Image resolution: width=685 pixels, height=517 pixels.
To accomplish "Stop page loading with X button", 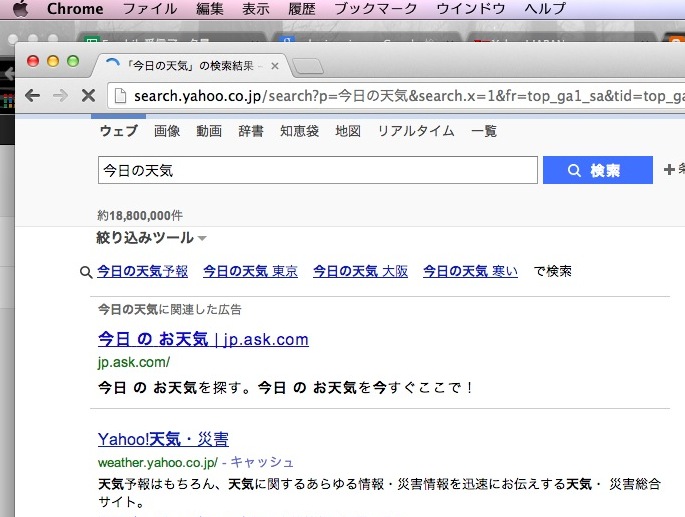I will [x=88, y=95].
